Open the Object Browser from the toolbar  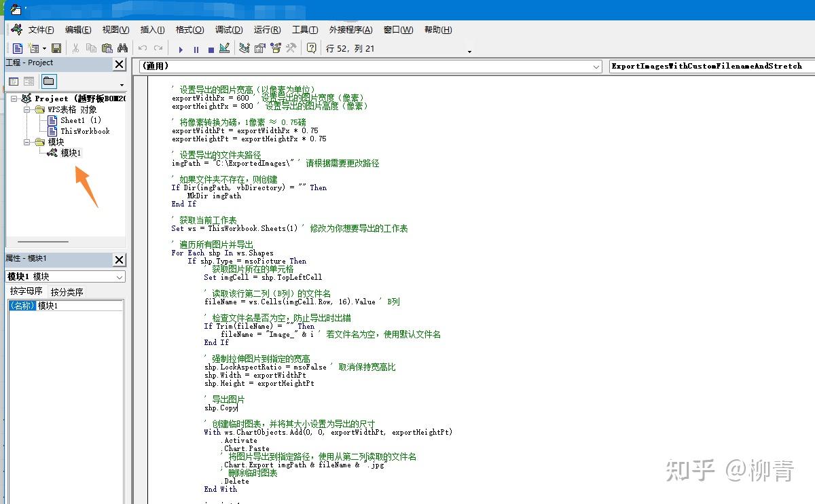click(276, 48)
